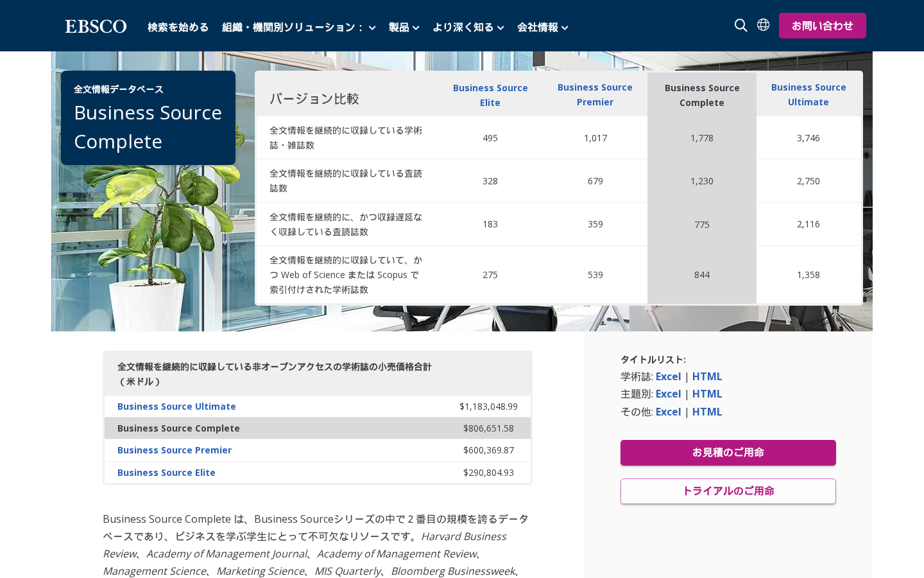
Task: Click value 844 in Complete column
Action: [x=702, y=275]
